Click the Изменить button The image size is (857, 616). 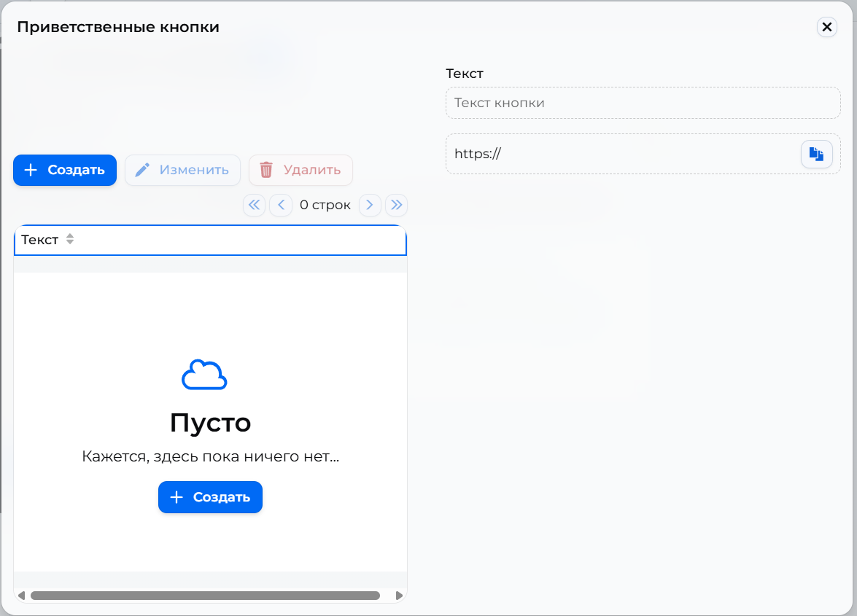[182, 170]
